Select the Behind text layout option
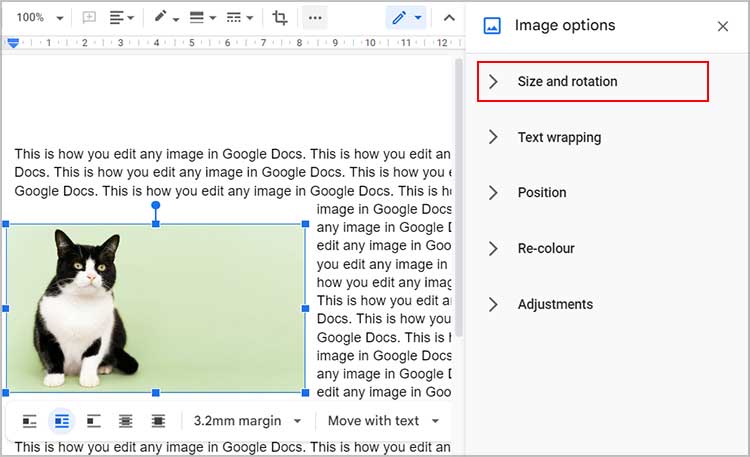 tap(126, 421)
